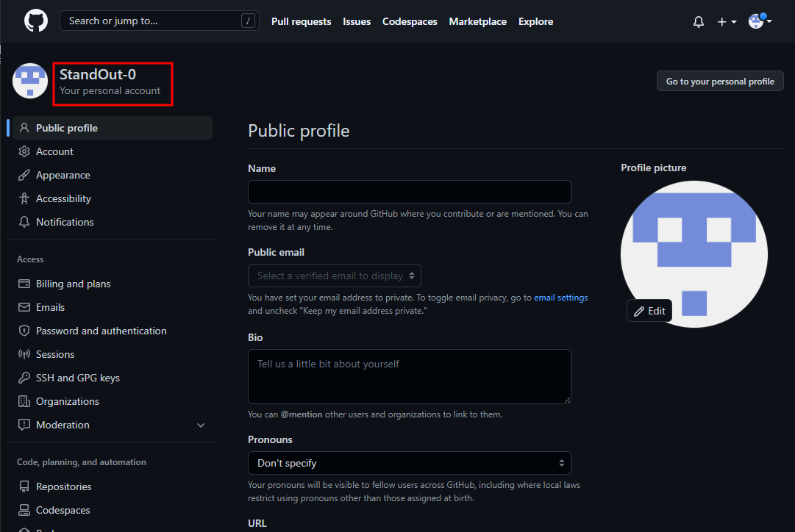795x532 pixels.
Task: Go to Appearance settings
Action: pyautogui.click(x=113, y=175)
